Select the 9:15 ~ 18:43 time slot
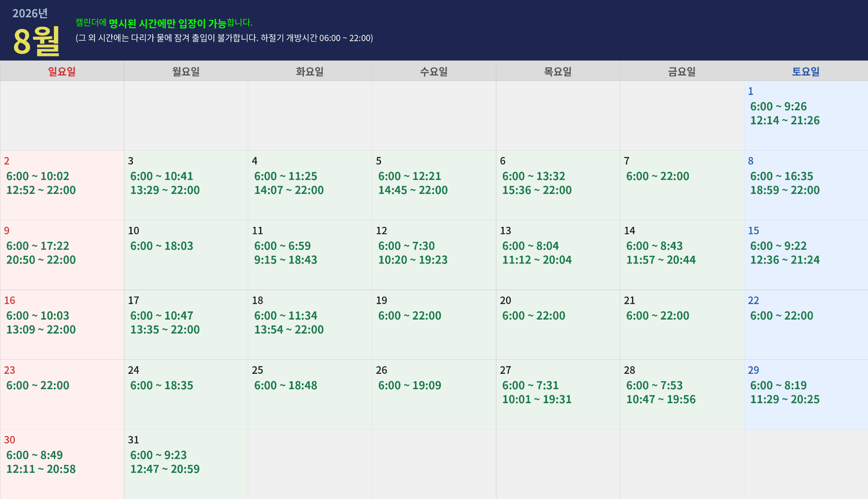Image resolution: width=868 pixels, height=499 pixels. (x=286, y=260)
